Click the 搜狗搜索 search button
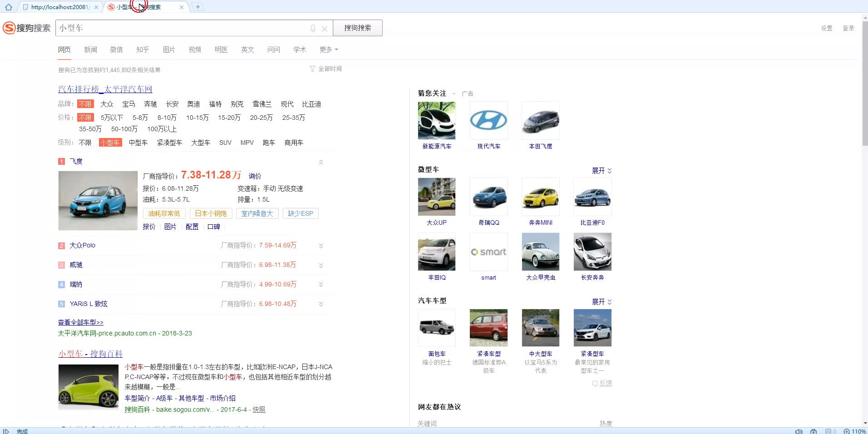This screenshot has width=868, height=434. pyautogui.click(x=358, y=28)
